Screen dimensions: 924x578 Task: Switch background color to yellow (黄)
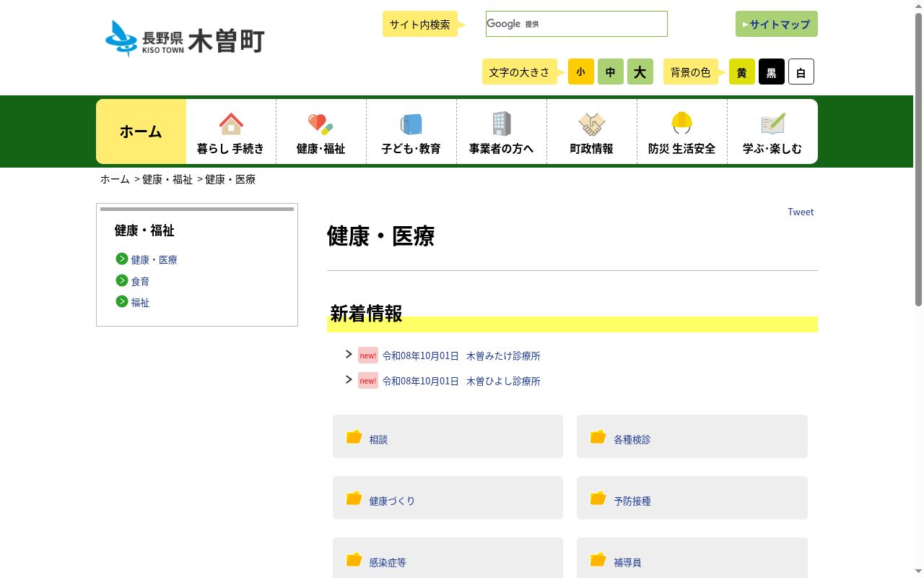point(742,72)
